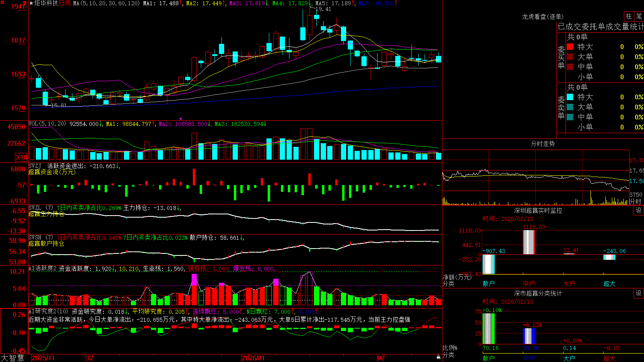This screenshot has width=644, height=362.
Task: Open 设 settings for 深圳超赢实时监控
Action: click(x=639, y=210)
